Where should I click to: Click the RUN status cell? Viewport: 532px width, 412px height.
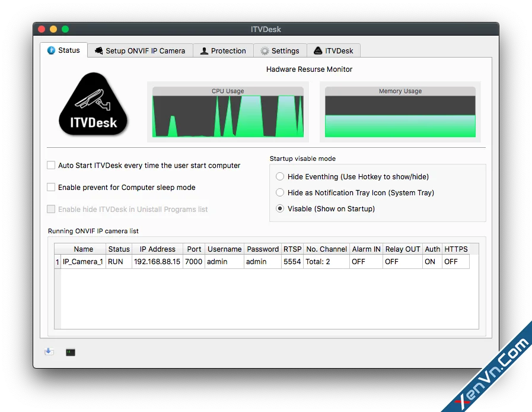tap(119, 262)
